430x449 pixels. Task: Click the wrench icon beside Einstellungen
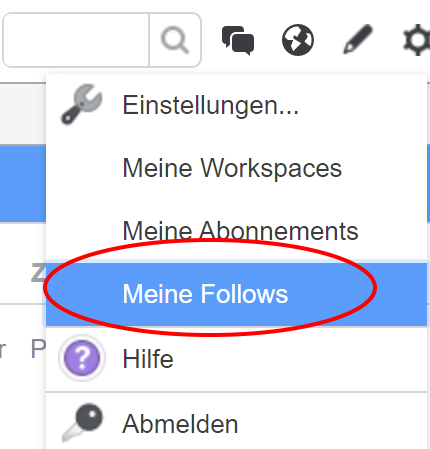pos(82,104)
